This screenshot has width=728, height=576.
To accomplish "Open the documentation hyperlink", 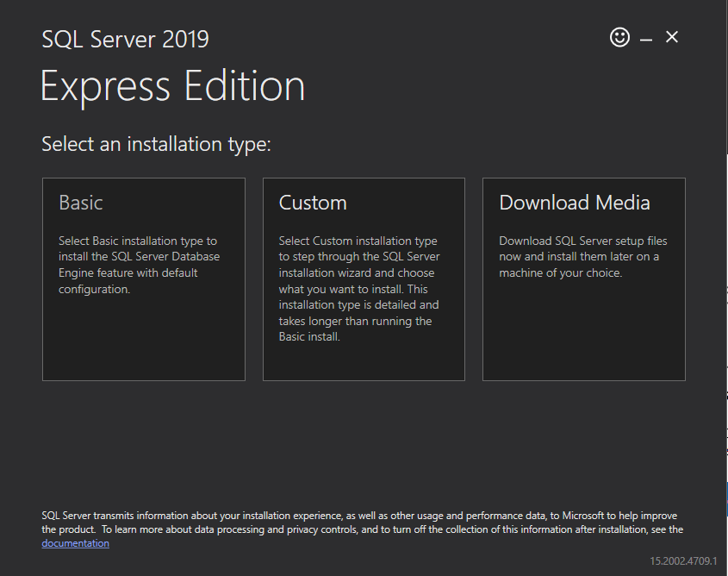I will tap(75, 542).
